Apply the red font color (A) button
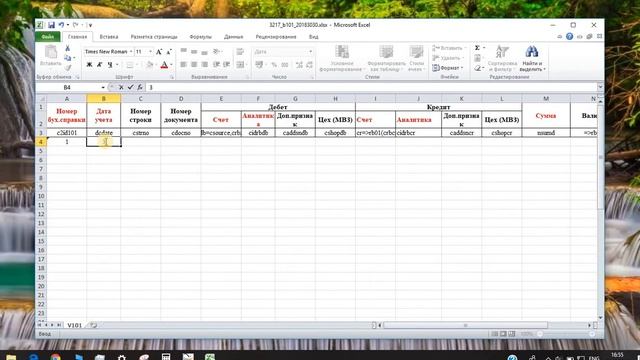 coord(164,64)
